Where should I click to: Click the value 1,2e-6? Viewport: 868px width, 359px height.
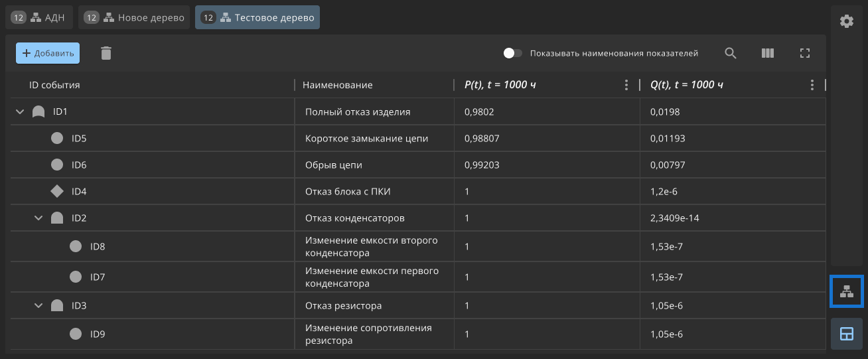click(664, 191)
